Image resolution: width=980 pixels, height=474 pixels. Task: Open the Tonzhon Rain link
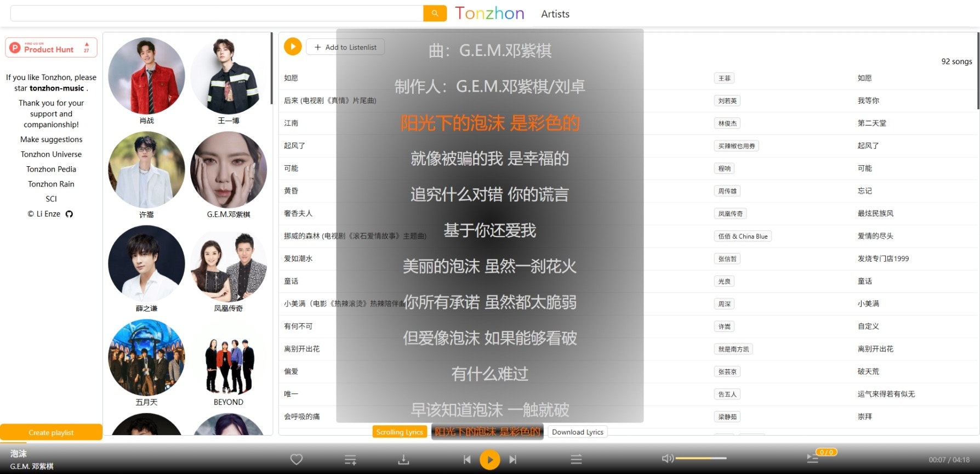[x=52, y=184]
